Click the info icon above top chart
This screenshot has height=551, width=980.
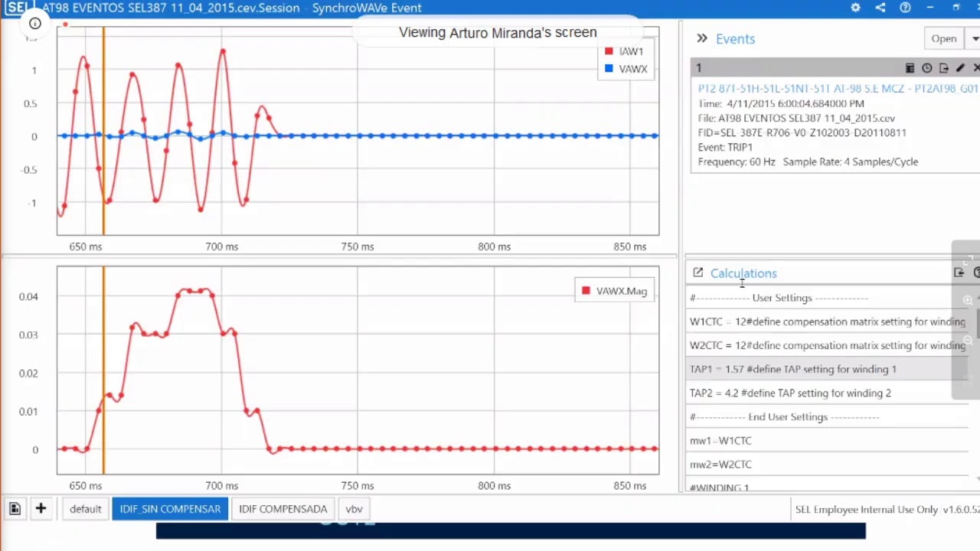tap(35, 23)
